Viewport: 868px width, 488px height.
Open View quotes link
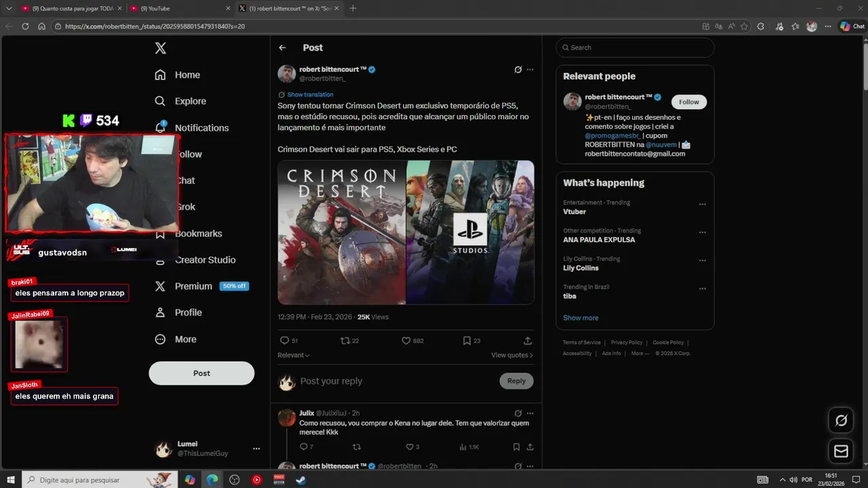tap(512, 355)
